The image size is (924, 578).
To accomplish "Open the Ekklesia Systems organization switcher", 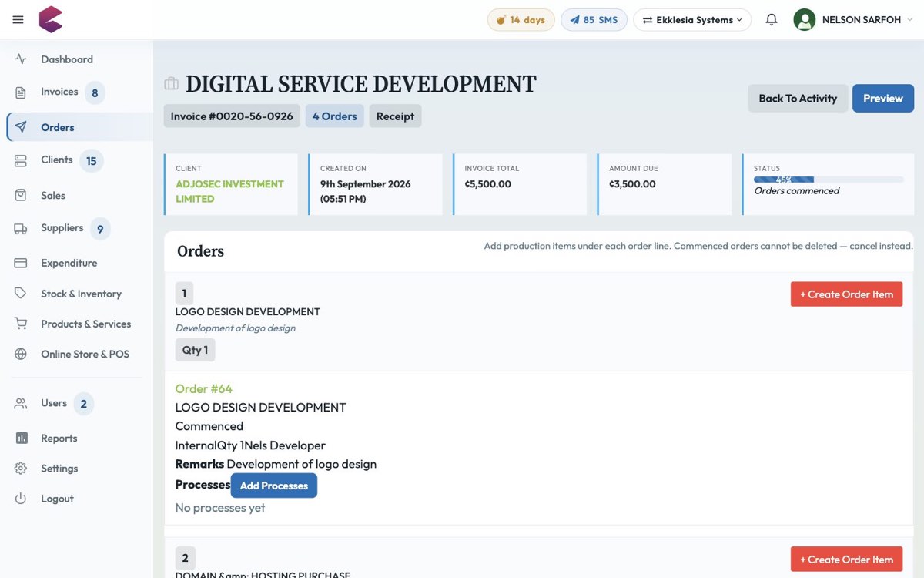I will 692,20.
